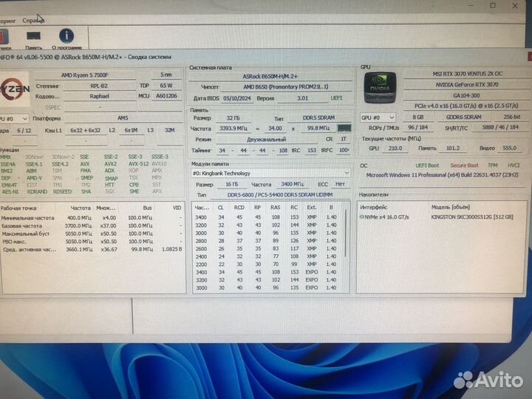This screenshot has width=532, height=399.
Task: Click the 32 ГБ memory size field
Action: [233, 118]
